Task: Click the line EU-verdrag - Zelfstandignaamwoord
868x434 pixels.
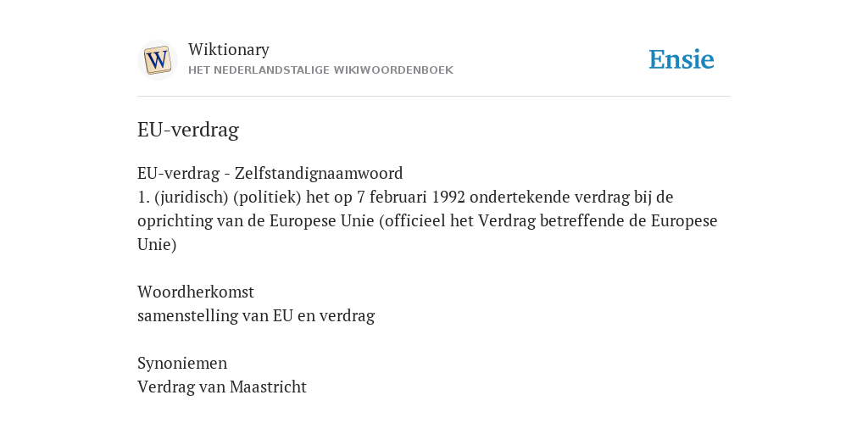Action: (270, 173)
